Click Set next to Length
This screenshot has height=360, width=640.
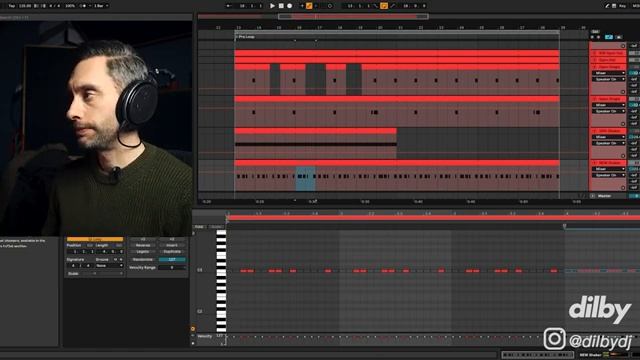coord(119,245)
